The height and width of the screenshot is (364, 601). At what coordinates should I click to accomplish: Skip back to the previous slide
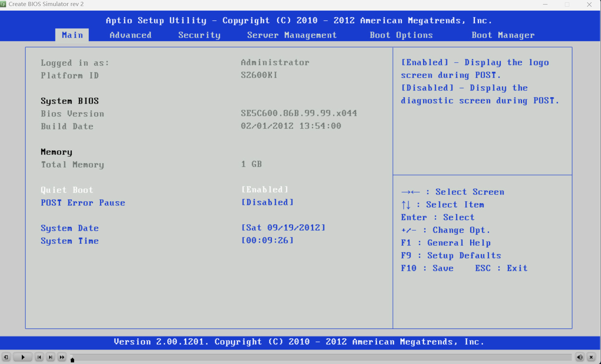tap(39, 357)
